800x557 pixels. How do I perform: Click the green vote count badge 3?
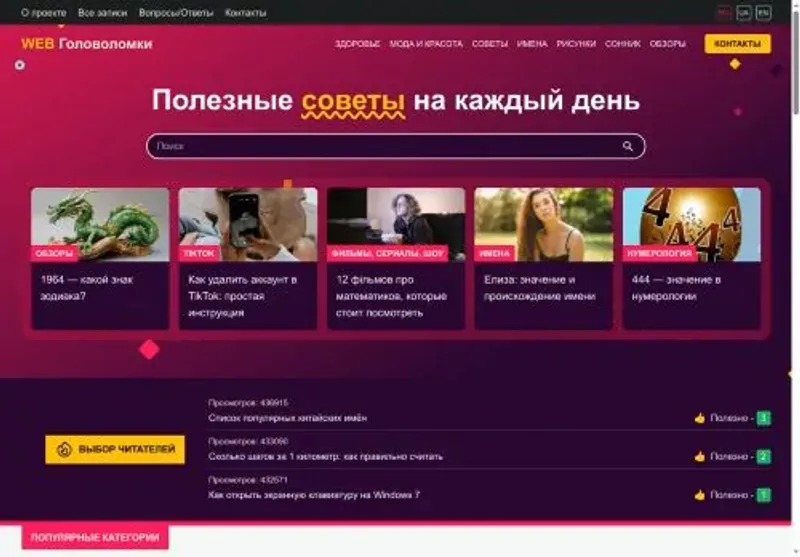click(x=763, y=418)
